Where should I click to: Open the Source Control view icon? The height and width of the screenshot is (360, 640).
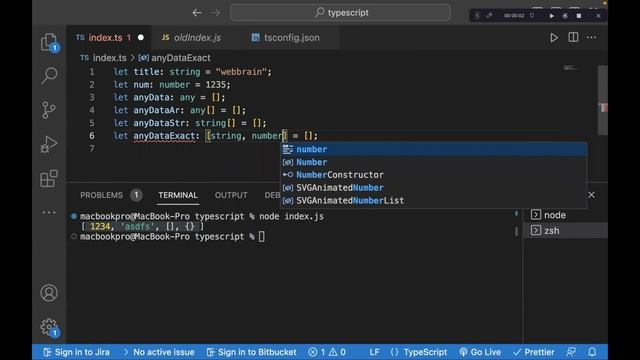tap(49, 110)
